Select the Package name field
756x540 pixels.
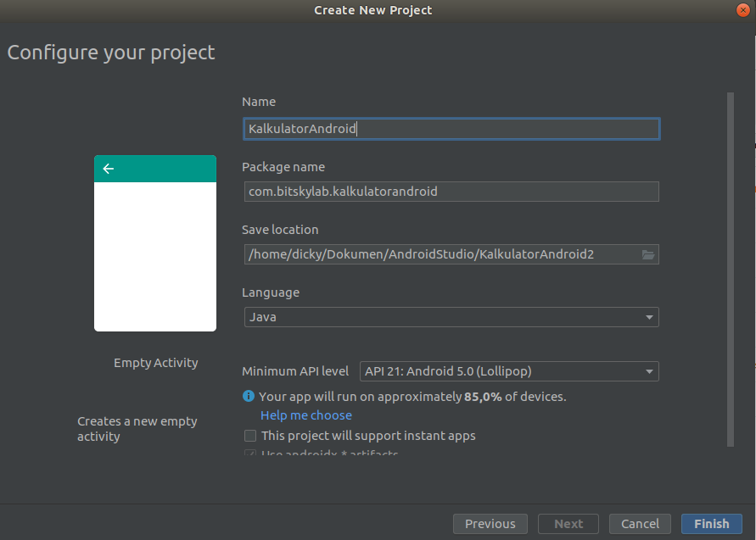tap(451, 191)
